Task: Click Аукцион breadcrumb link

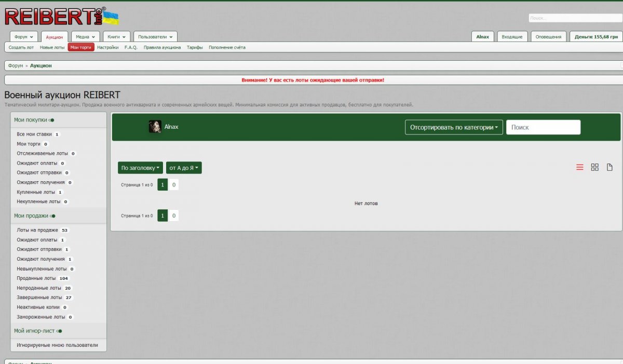Action: click(x=41, y=65)
